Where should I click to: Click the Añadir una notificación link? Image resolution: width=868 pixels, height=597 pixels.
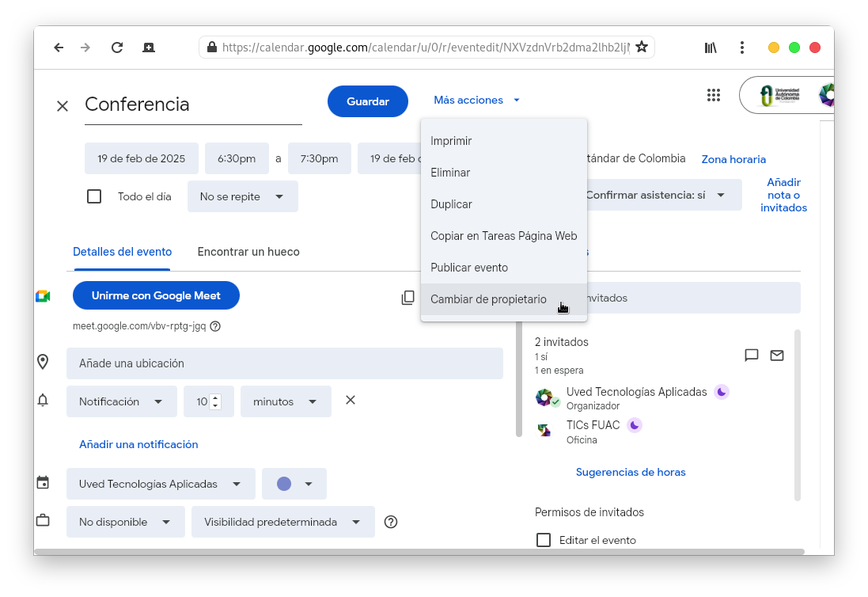point(138,444)
